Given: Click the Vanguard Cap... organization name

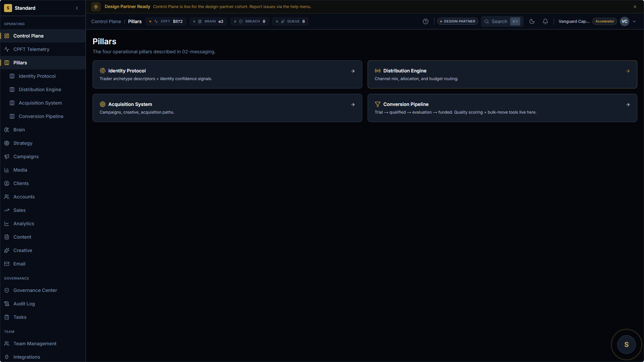Looking at the screenshot, I should (574, 21).
